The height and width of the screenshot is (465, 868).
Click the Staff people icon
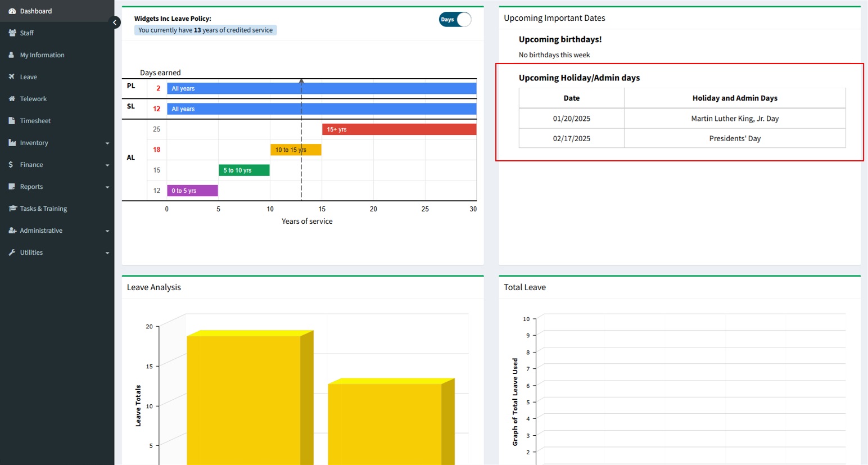(12, 33)
